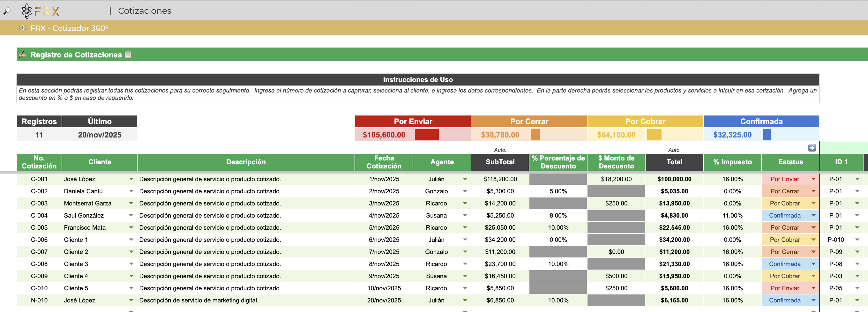Expand the Agente dropdown in row C-002
This screenshot has width=868, height=312.
(465, 191)
